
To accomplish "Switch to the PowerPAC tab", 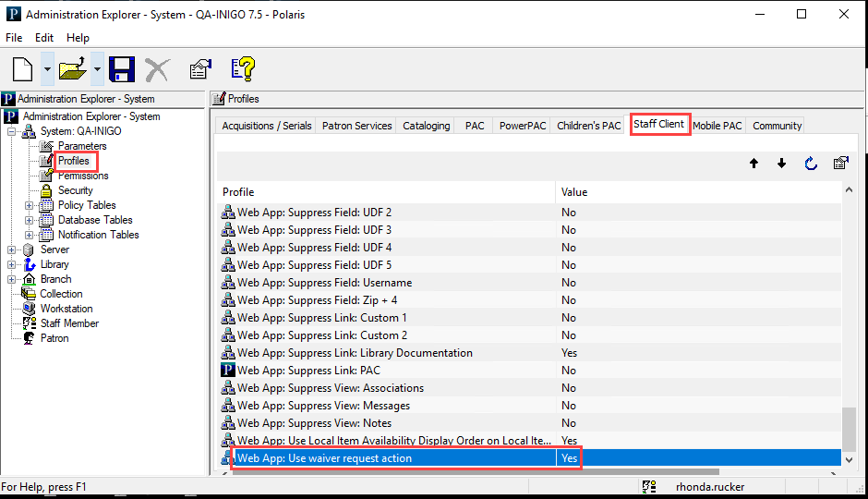I will [x=523, y=126].
